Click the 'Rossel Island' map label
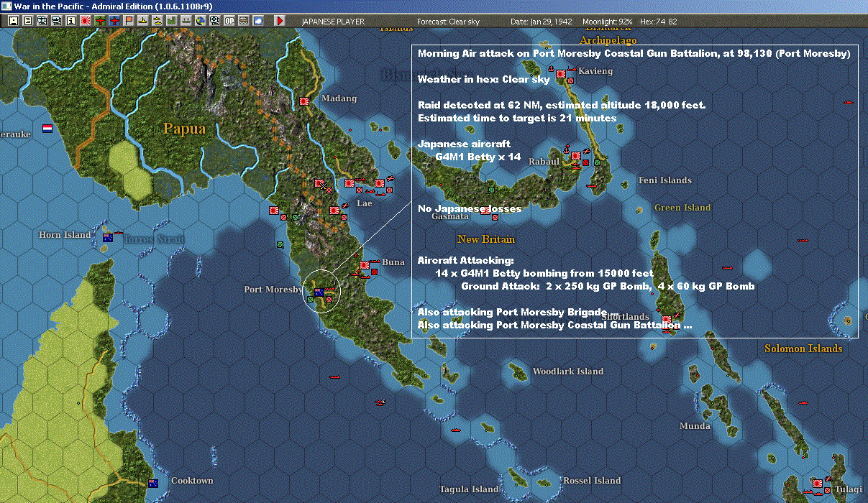 [592, 481]
